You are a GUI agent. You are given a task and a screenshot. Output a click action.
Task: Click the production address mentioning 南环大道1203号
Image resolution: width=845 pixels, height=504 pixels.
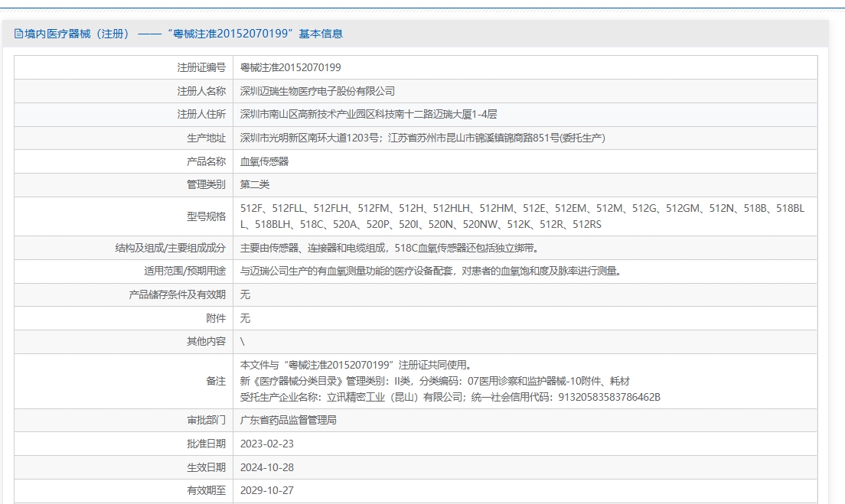click(x=422, y=138)
